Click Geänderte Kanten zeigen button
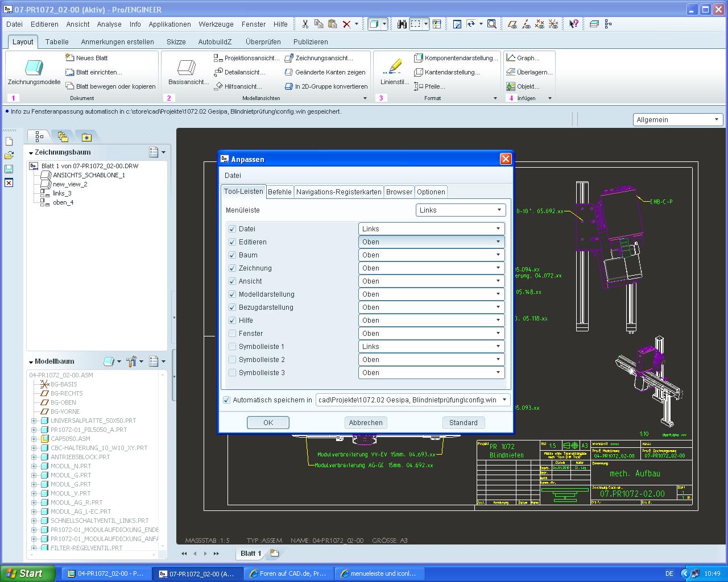Viewport: 728px width, 582px height. 325,72
